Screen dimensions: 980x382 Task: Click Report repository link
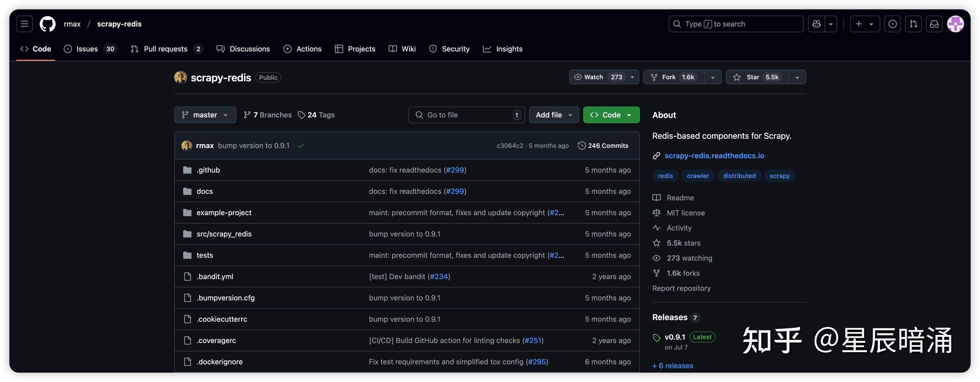(x=681, y=288)
